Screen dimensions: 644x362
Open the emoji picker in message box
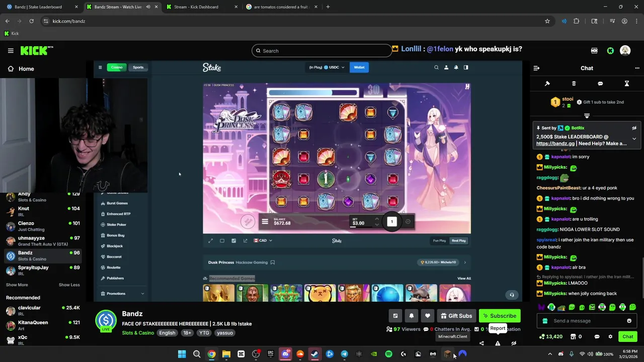point(629,321)
